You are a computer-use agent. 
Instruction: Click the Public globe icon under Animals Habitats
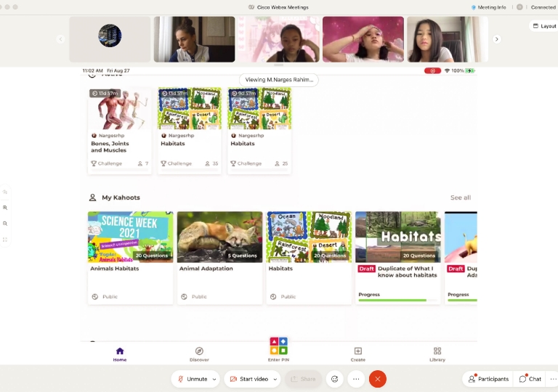point(95,297)
